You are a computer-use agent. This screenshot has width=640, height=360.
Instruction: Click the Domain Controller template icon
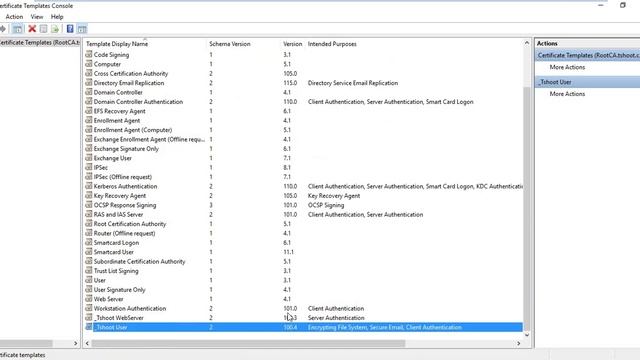coord(89,92)
